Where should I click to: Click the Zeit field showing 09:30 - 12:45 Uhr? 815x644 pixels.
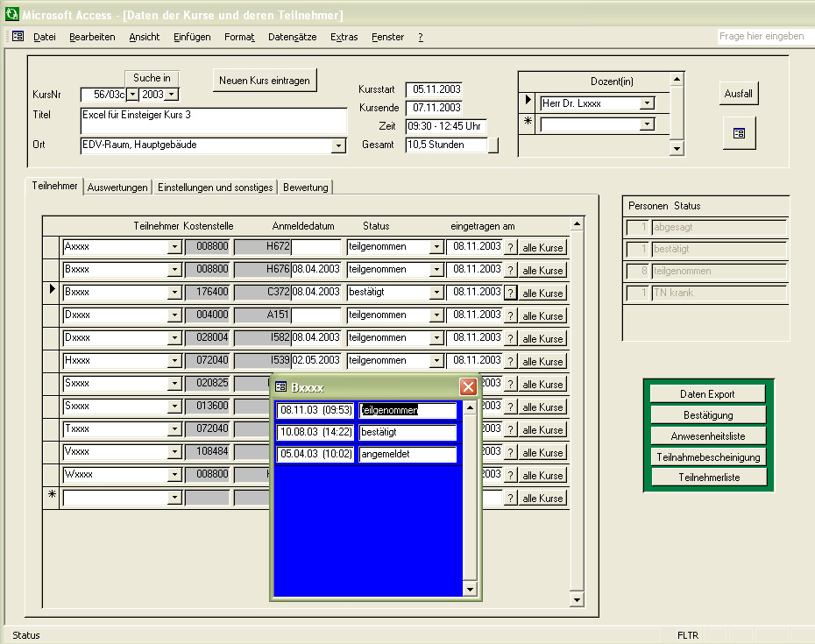(x=446, y=126)
